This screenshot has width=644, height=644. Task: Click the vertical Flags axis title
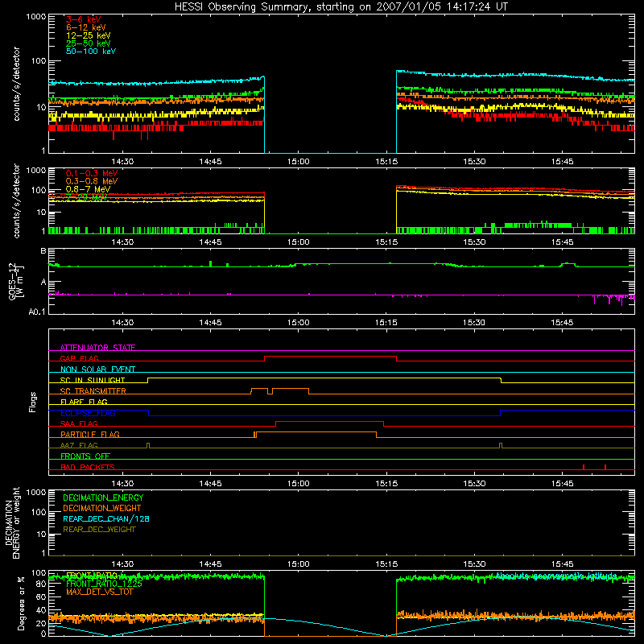[33, 402]
